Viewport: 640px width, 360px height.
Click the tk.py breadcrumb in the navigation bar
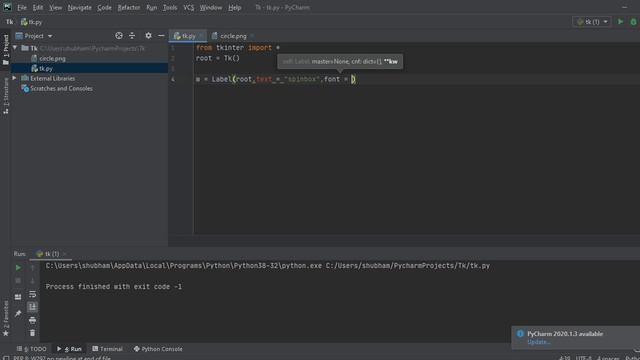click(32, 22)
